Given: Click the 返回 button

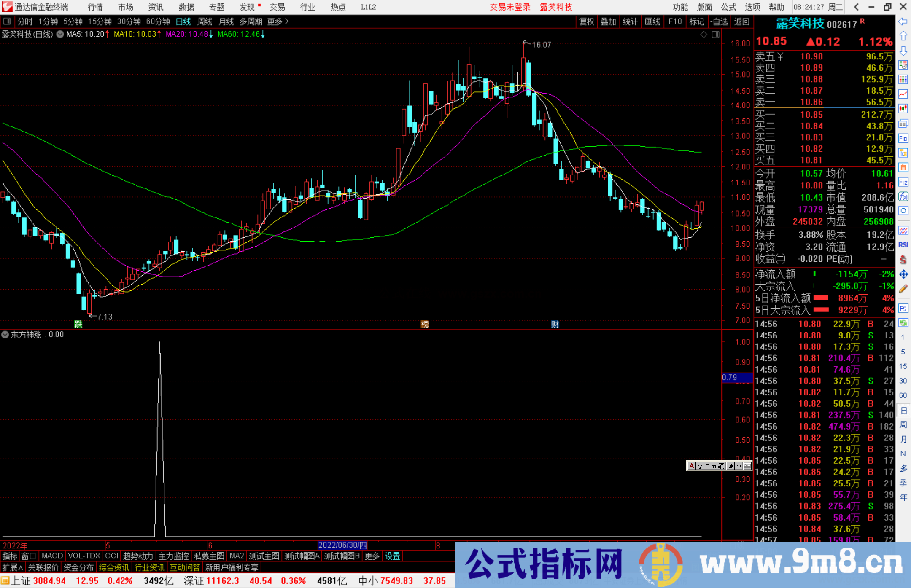Looking at the screenshot, I should (741, 21).
